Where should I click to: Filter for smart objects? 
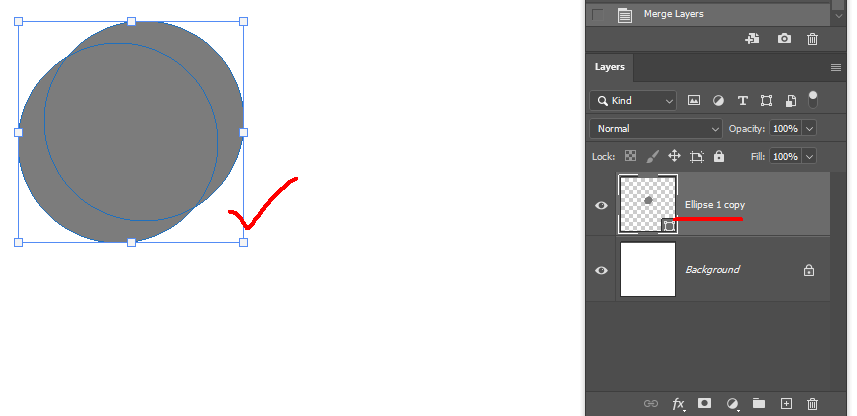point(790,101)
